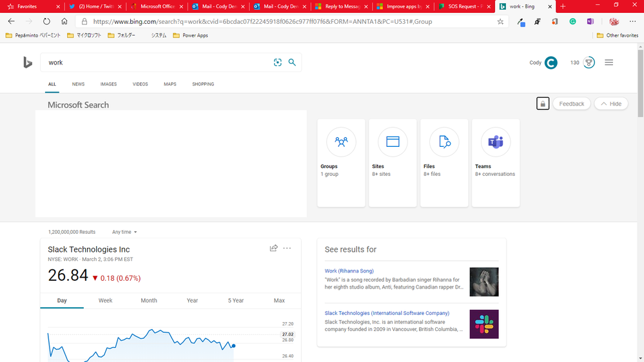Open stock card more options ellipsis
Image resolution: width=644 pixels, height=362 pixels.
tap(287, 248)
